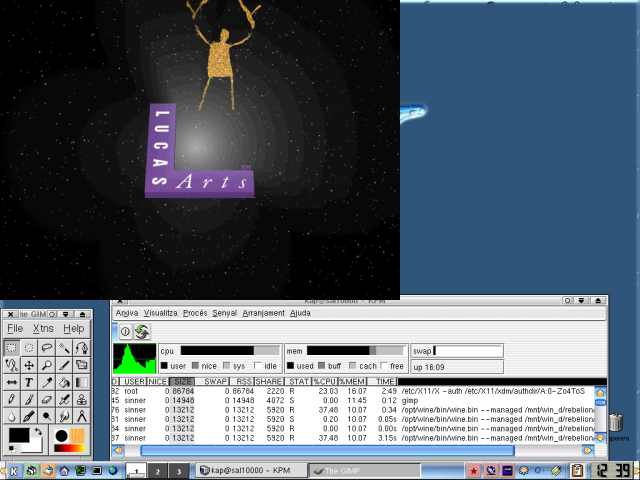Select the Crop knife tool

click(x=64, y=365)
